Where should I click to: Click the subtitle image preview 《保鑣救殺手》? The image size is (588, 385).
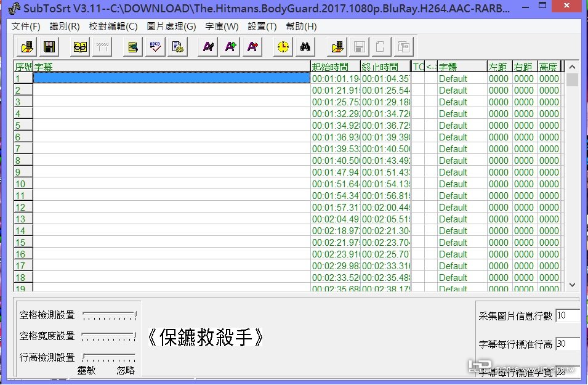[206, 338]
